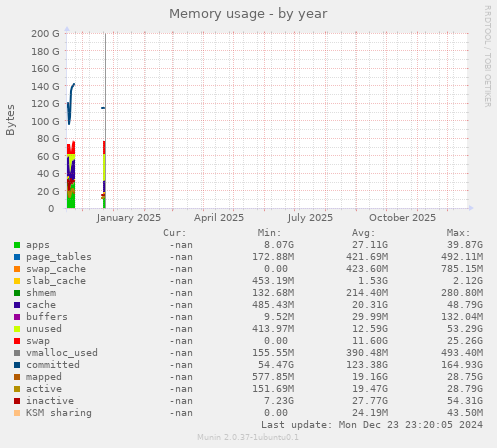Click the 'buffers' legend label
Viewport: 497px width, 448px height.
point(47,317)
